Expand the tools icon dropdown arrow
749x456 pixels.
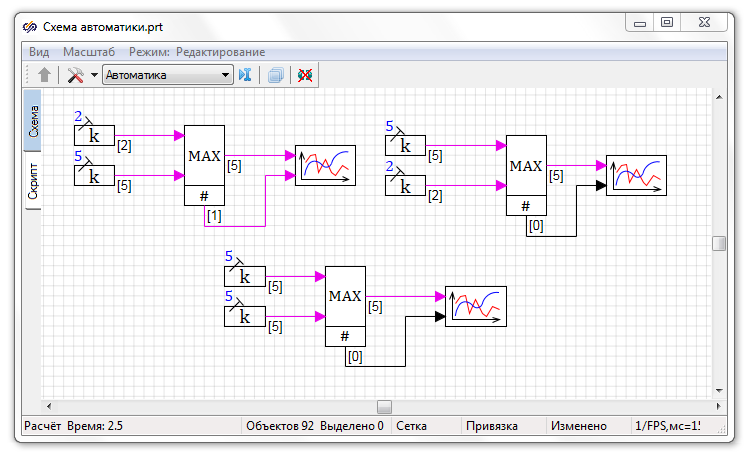94,75
